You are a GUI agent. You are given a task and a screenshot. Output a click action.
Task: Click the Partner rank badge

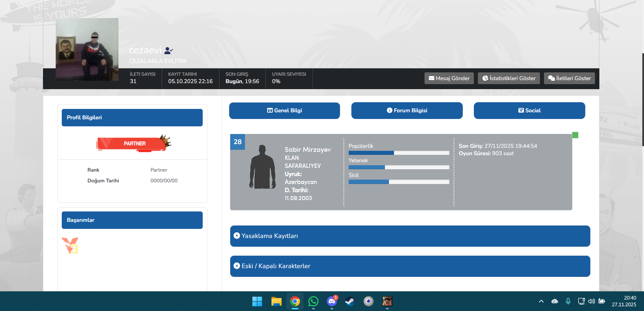(x=134, y=143)
